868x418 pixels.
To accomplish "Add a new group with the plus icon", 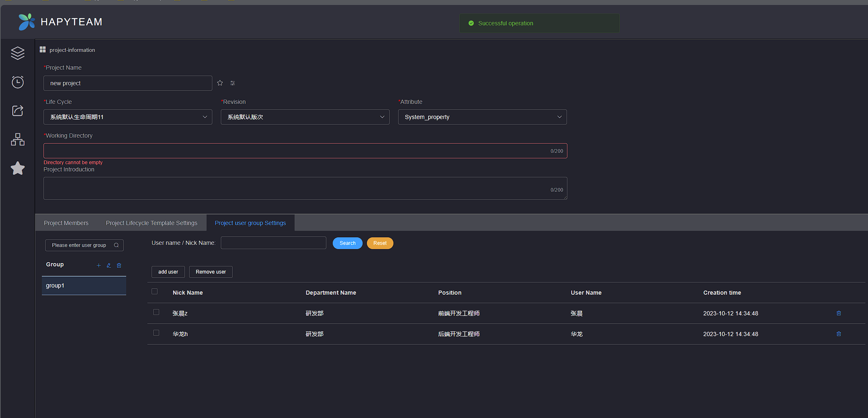I will point(99,266).
